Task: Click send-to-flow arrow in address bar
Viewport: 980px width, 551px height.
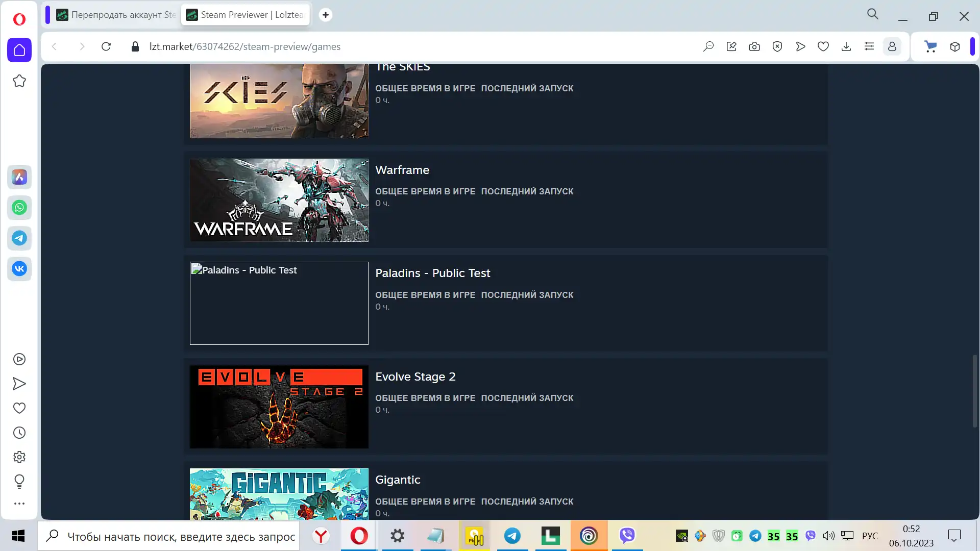Action: [x=800, y=46]
